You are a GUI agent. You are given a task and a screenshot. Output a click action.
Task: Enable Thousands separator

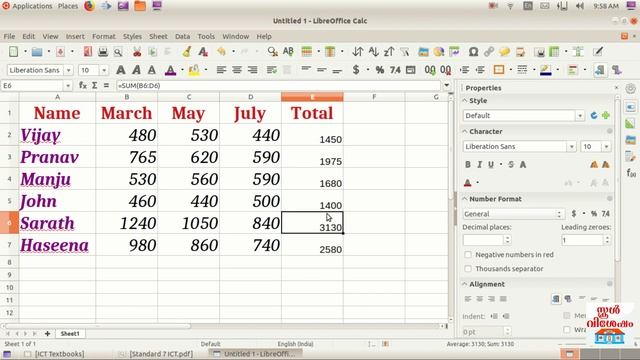point(468,269)
